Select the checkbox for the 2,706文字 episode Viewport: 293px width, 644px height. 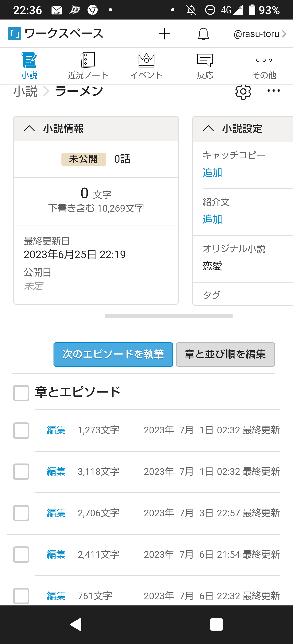click(21, 513)
